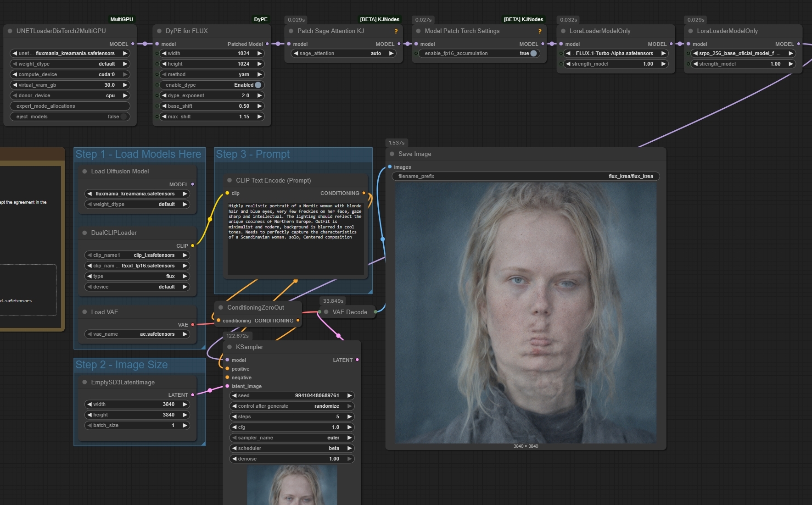Increase batch_size with its right arrow
The width and height of the screenshot is (812, 505).
point(185,426)
